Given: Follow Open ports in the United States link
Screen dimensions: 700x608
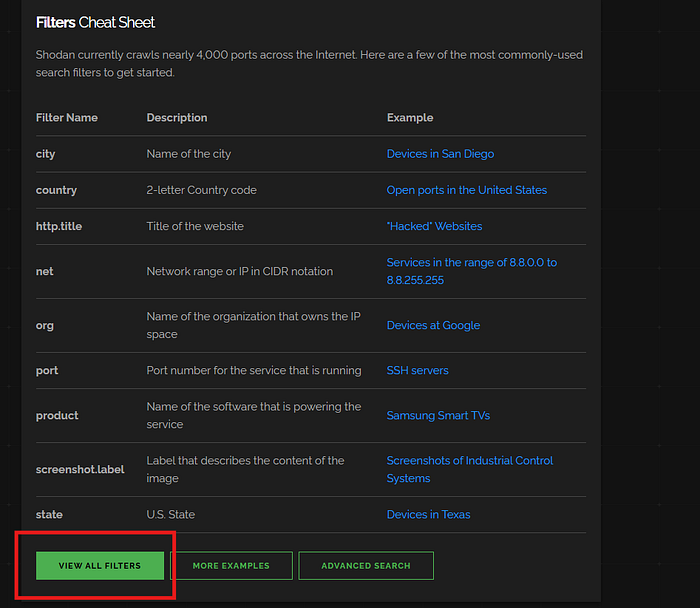Looking at the screenshot, I should (x=467, y=190).
